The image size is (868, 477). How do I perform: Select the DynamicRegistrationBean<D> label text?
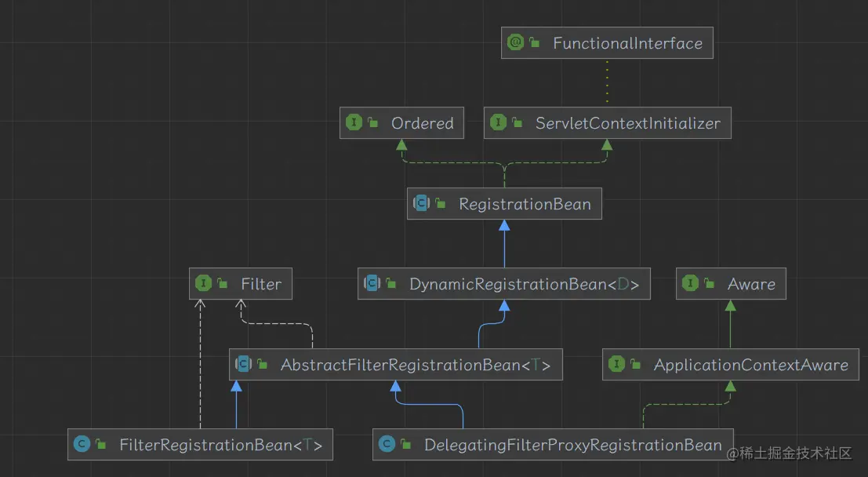[x=525, y=284]
